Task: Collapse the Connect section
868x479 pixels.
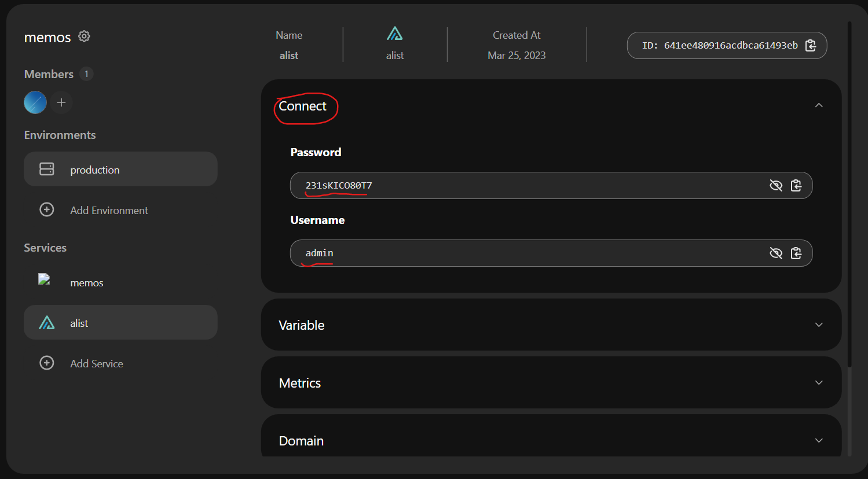Action: [819, 105]
